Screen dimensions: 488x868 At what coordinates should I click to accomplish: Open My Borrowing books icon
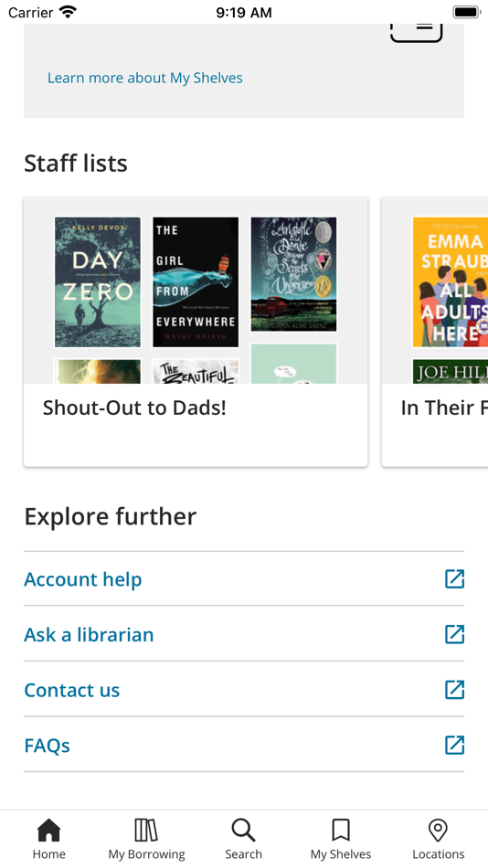click(x=146, y=830)
